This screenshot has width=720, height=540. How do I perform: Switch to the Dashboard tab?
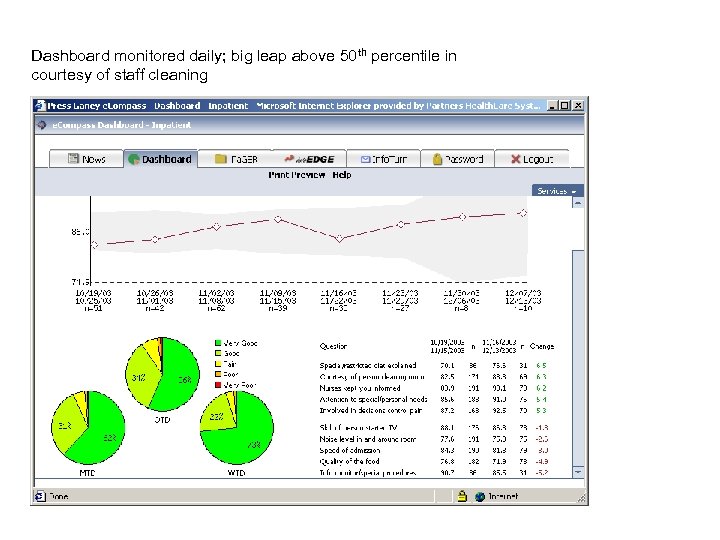pos(161,159)
